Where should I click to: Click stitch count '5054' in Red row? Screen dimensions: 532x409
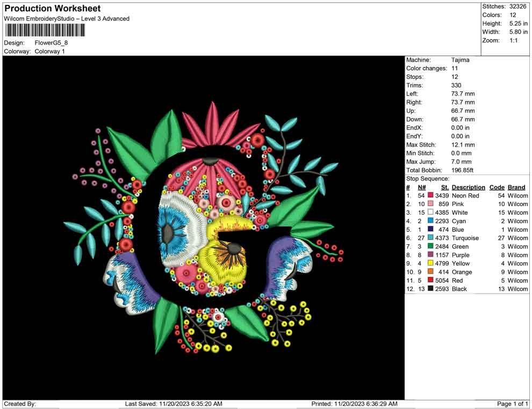tap(442, 280)
